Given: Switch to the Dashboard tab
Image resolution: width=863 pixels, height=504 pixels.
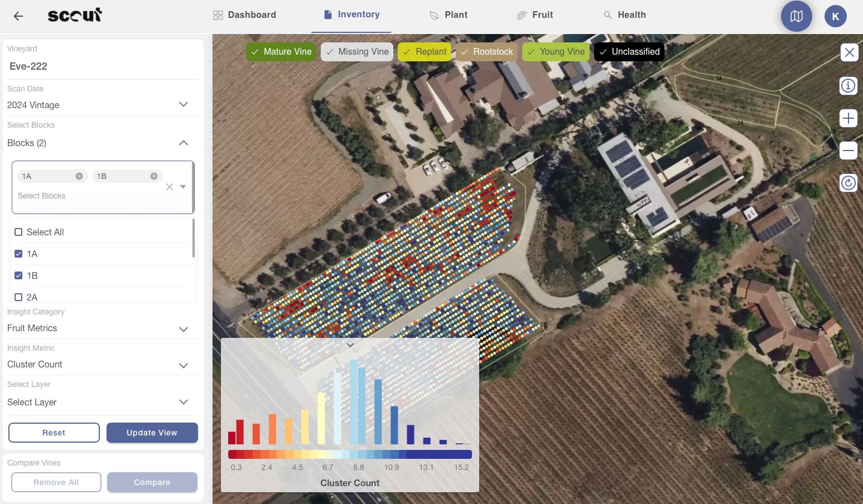Looking at the screenshot, I should click(244, 15).
